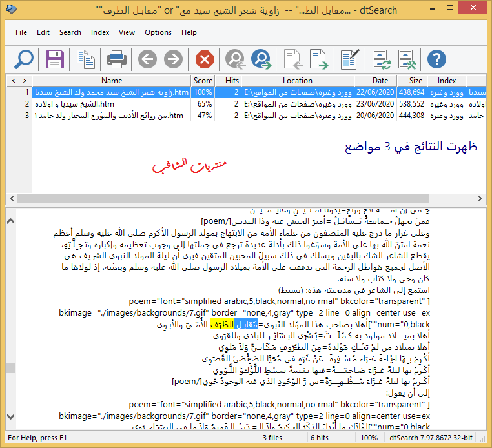This screenshot has width=492, height=448.
Task: Sort results by Date column header
Action: [x=380, y=81]
